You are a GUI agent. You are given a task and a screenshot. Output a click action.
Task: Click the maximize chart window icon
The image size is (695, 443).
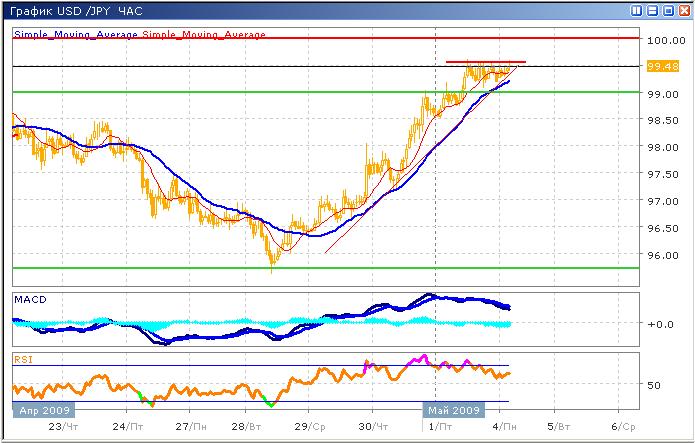click(667, 11)
